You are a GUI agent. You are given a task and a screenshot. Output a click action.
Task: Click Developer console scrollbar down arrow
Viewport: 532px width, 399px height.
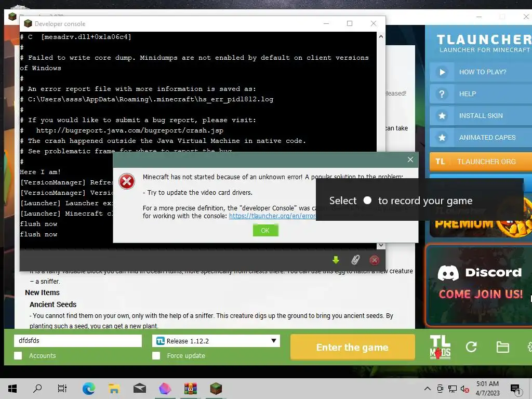(381, 245)
